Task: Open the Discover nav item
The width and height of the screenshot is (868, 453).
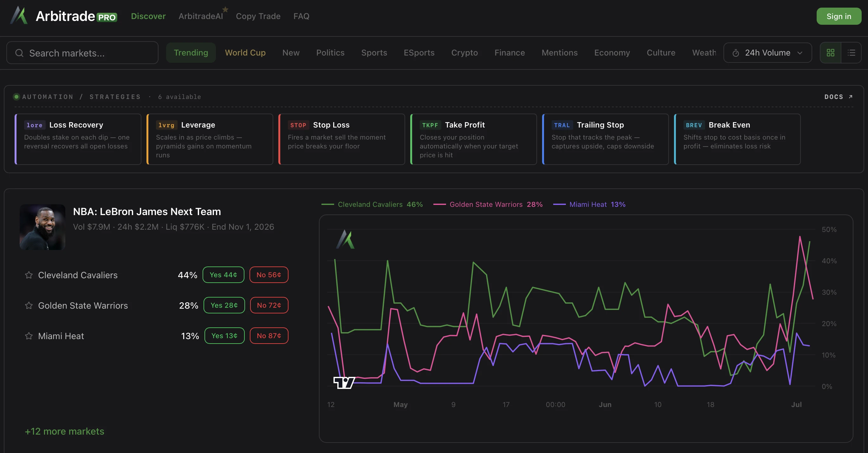Action: coord(148,16)
